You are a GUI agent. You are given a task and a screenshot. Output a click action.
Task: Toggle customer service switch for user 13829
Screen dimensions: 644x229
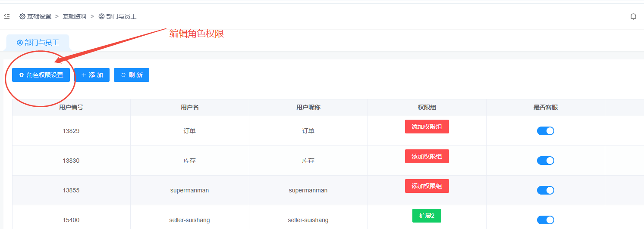click(x=545, y=131)
